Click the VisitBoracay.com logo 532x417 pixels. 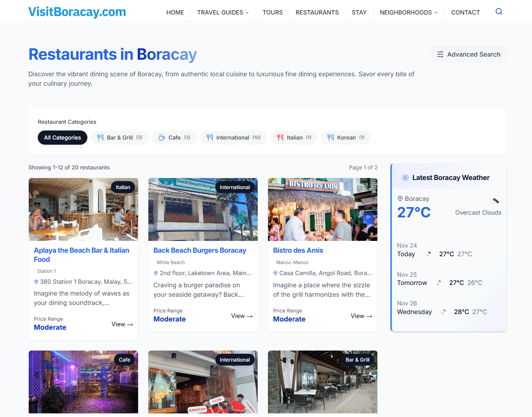click(77, 12)
